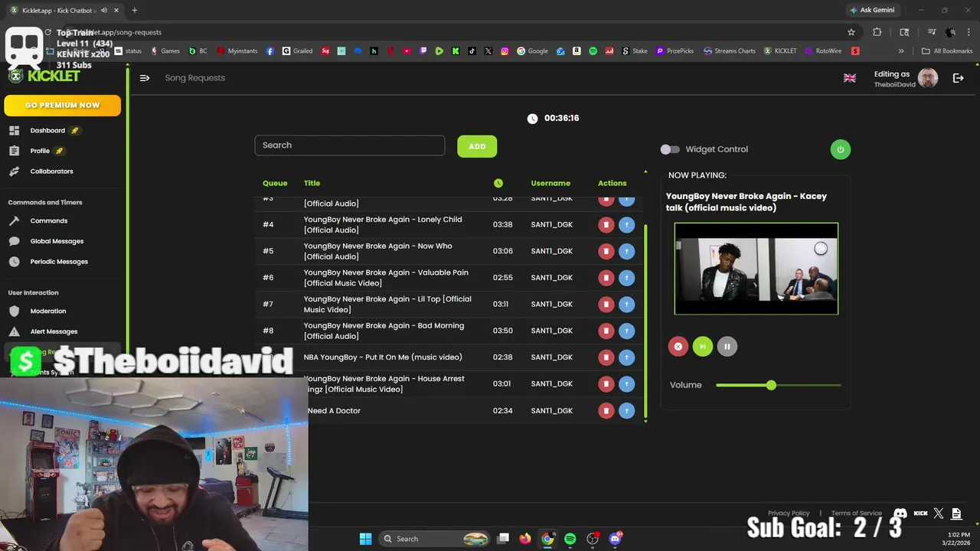Click the duration clock column header

[498, 183]
